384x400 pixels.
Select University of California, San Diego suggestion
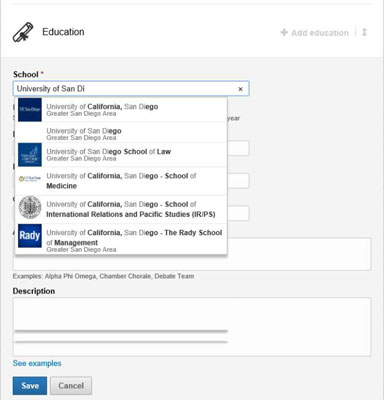click(121, 110)
